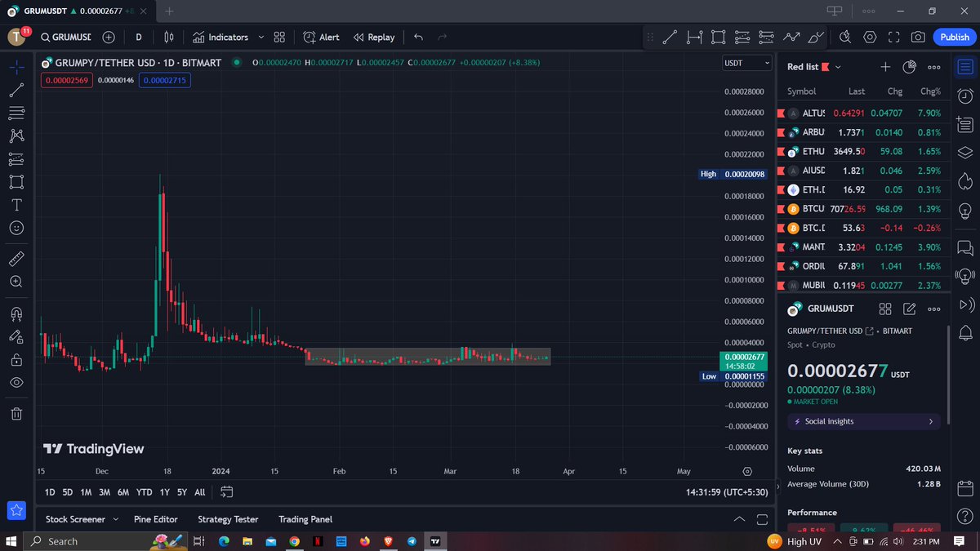Expand the favorite indicators dropdown arrow
Viewport: 980px width, 551px height.
click(261, 38)
